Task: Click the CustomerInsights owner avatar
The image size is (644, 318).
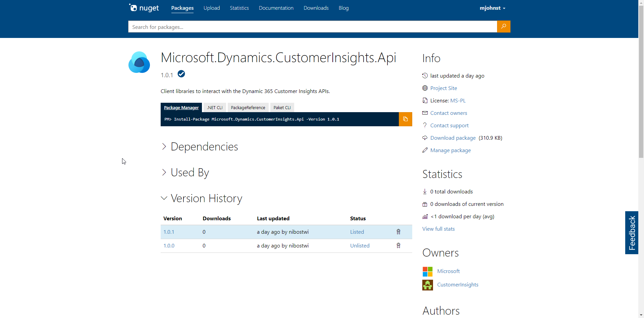Action: click(x=427, y=285)
